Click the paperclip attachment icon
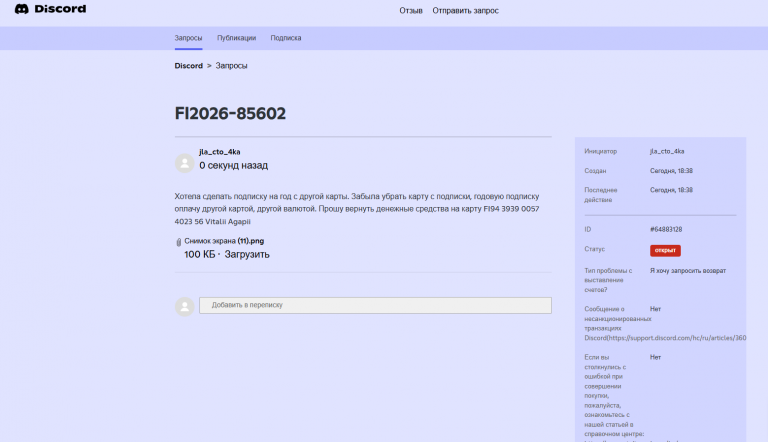The width and height of the screenshot is (768, 442). click(178, 242)
